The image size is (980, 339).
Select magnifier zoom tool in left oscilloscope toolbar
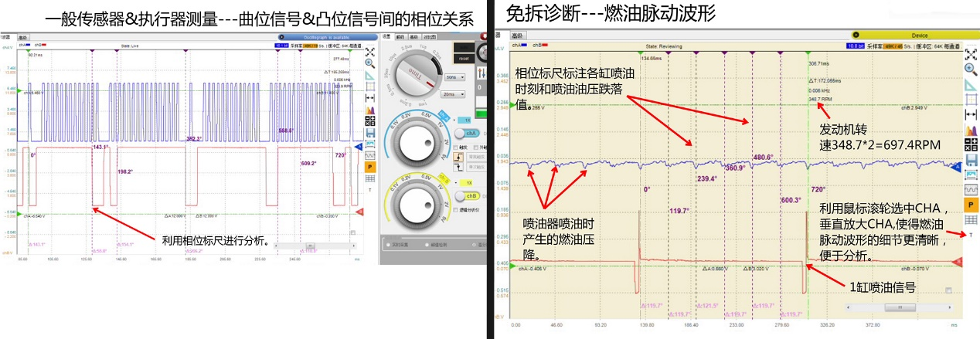pos(369,63)
